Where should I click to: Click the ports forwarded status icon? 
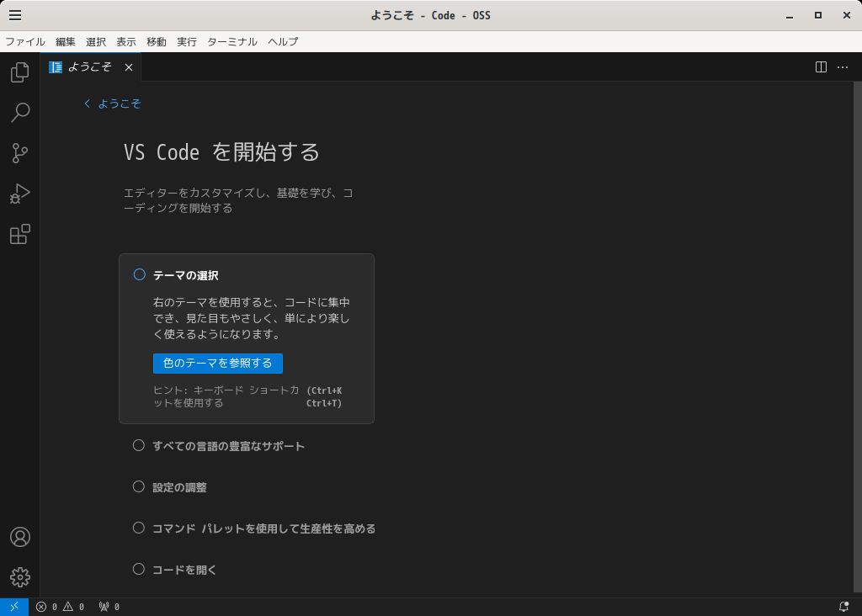pos(109,607)
